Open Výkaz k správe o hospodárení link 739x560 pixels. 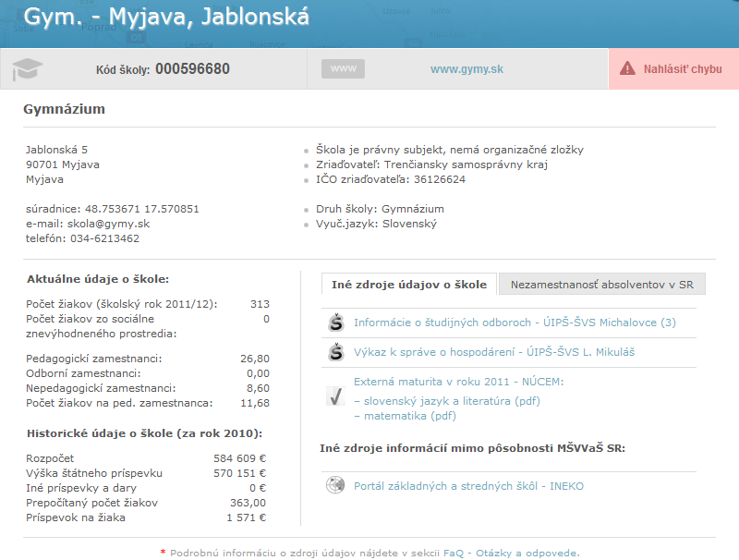click(494, 352)
